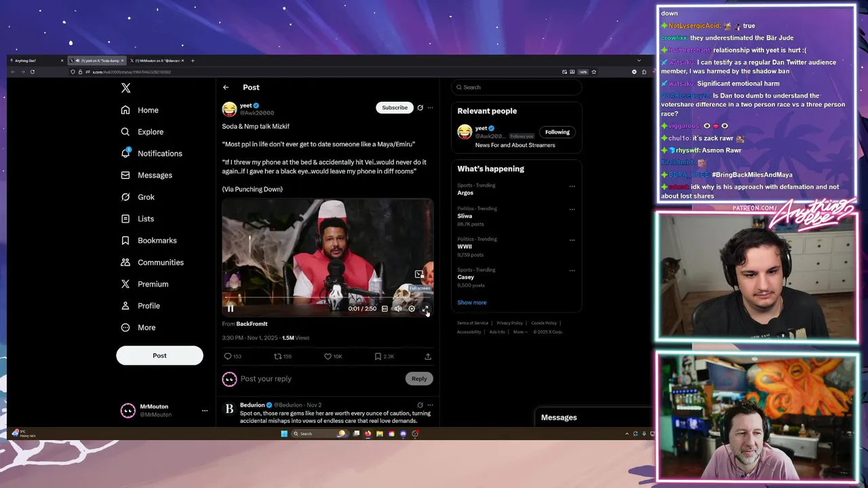
Task: Open Discord from the taskbar
Action: point(403,434)
